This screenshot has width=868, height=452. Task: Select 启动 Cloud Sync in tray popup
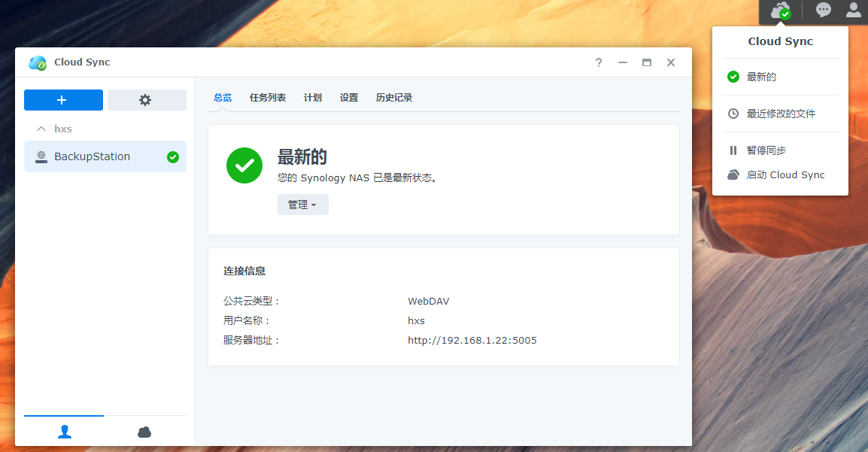780,174
